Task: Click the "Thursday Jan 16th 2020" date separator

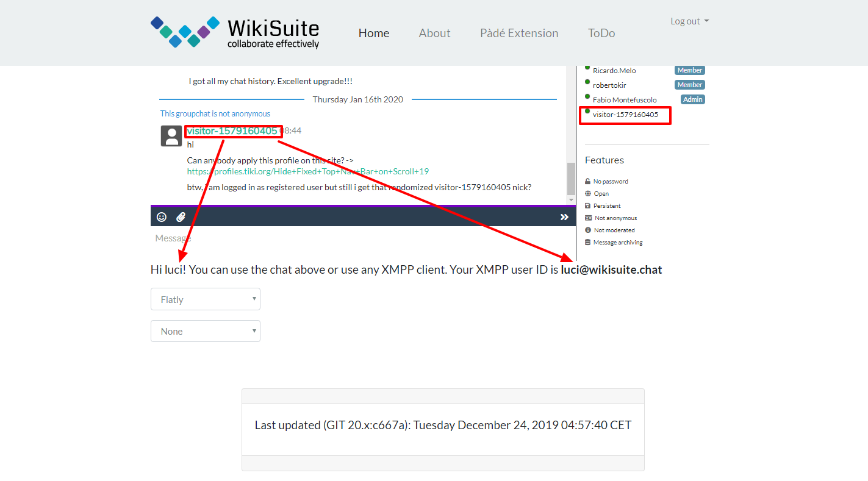Action: click(358, 99)
